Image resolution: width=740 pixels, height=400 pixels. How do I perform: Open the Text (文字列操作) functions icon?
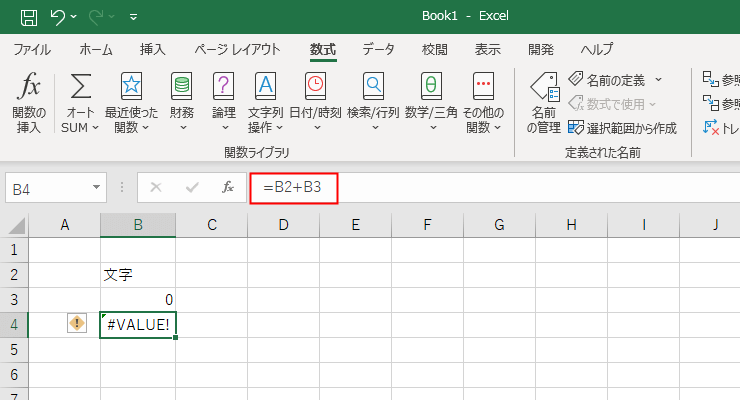pyautogui.click(x=265, y=86)
